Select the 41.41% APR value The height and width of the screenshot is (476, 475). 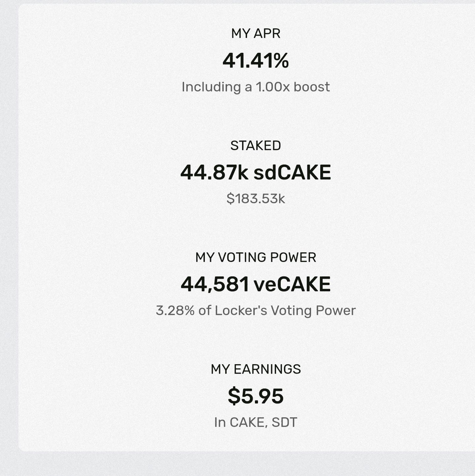point(256,61)
